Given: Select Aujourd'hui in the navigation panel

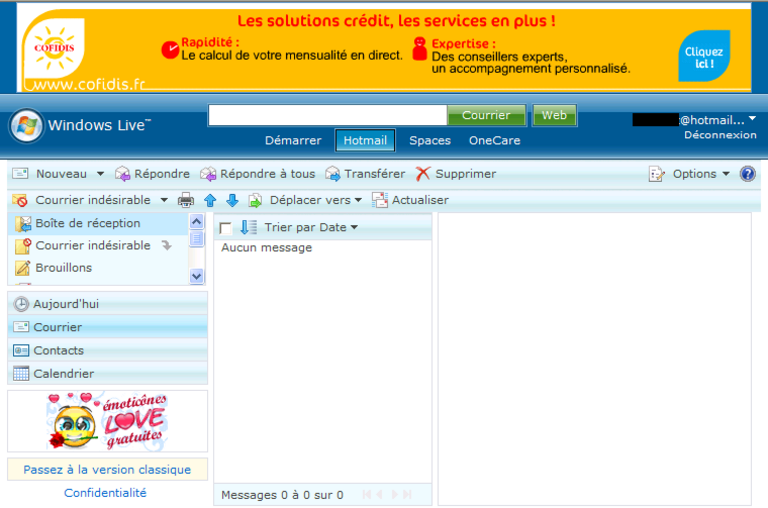Looking at the screenshot, I should pos(107,304).
